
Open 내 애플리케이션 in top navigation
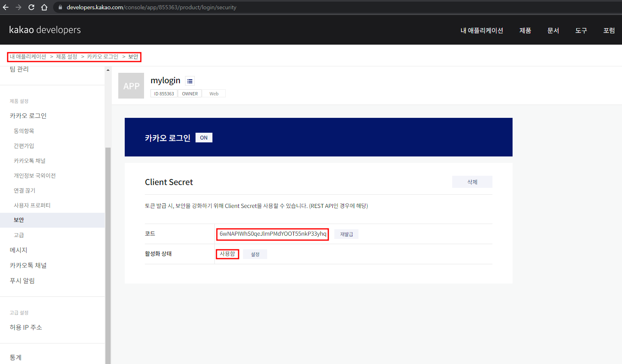(482, 31)
